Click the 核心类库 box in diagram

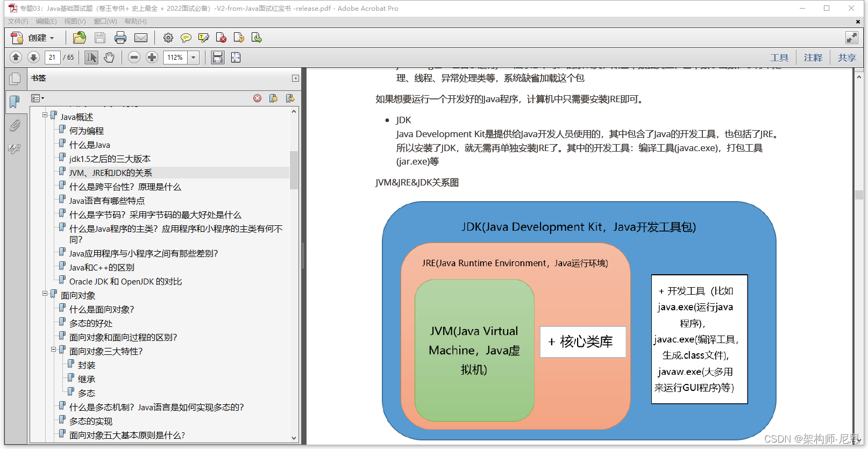pyautogui.click(x=583, y=342)
